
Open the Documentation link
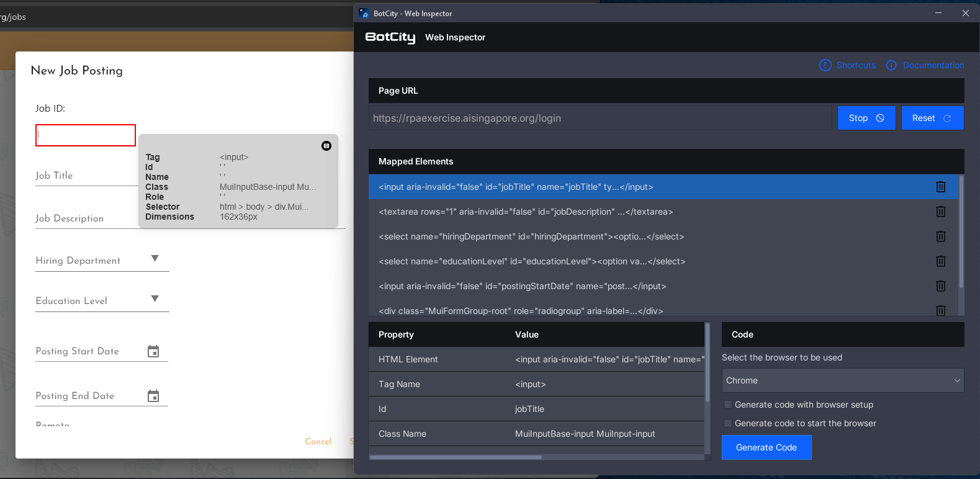933,65
